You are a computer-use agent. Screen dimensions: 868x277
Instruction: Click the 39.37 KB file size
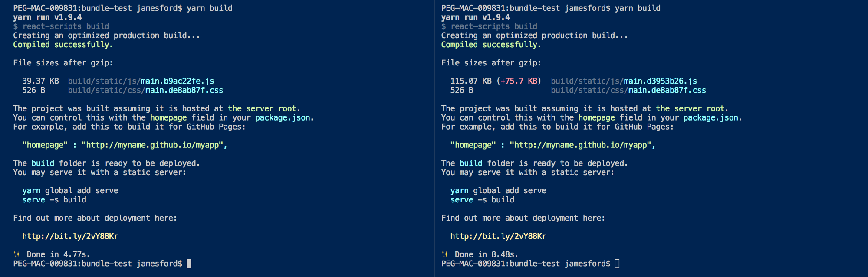click(40, 81)
